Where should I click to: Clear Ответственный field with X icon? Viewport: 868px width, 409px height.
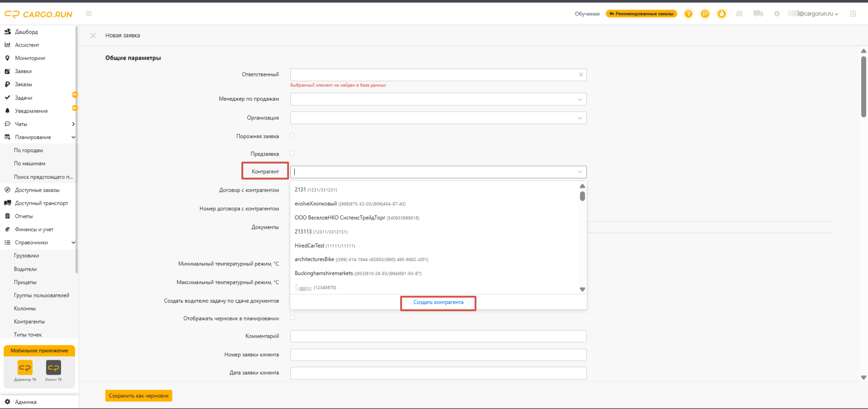[581, 75]
